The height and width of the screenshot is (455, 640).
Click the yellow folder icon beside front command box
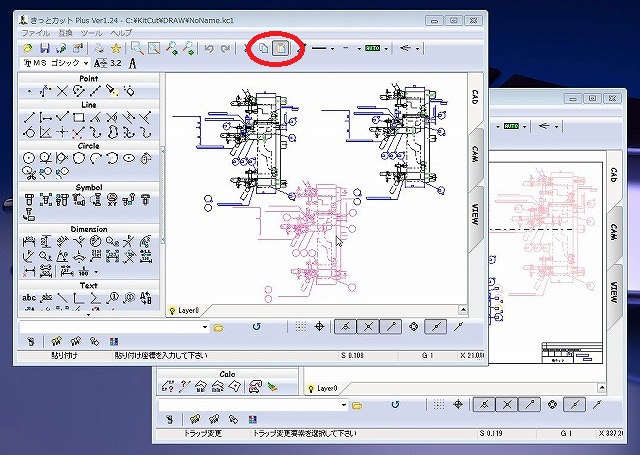pos(219,327)
